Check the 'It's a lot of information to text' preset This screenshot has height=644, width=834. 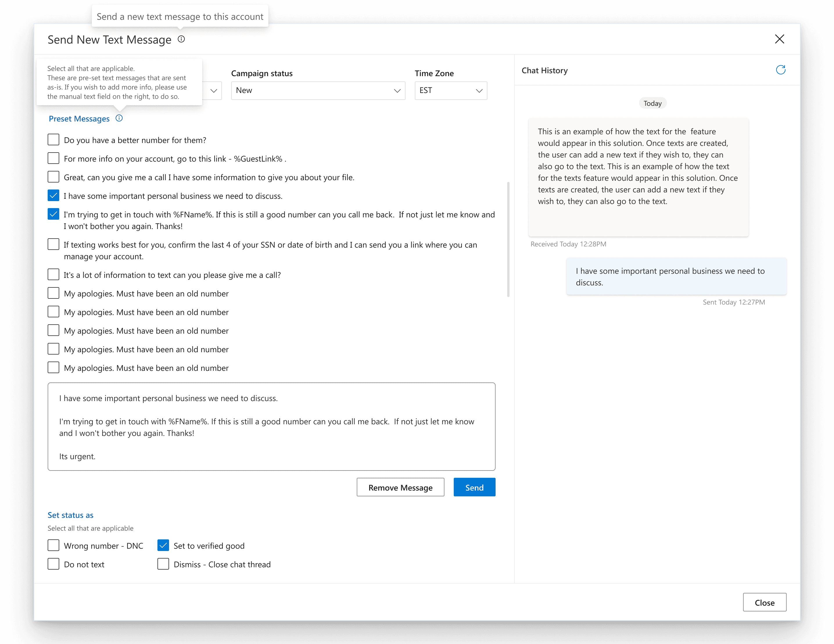click(53, 275)
